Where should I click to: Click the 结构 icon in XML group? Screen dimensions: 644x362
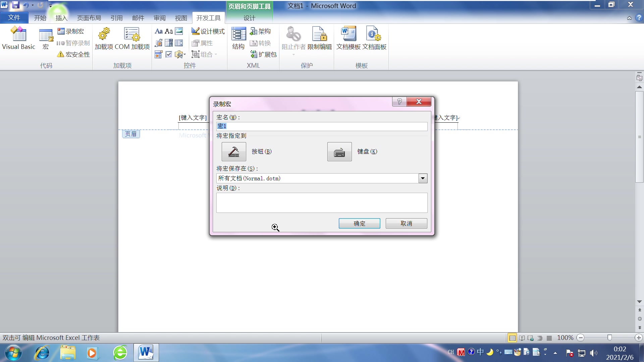click(238, 38)
